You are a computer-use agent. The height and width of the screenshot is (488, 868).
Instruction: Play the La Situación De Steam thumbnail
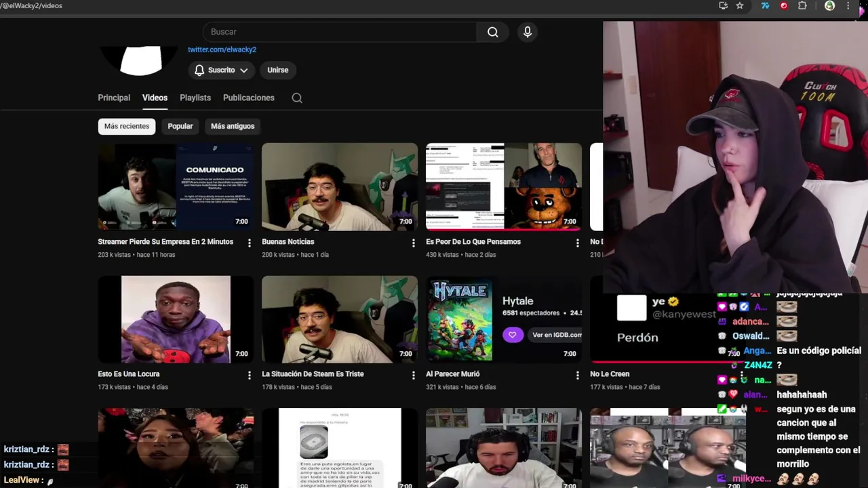[x=340, y=319]
